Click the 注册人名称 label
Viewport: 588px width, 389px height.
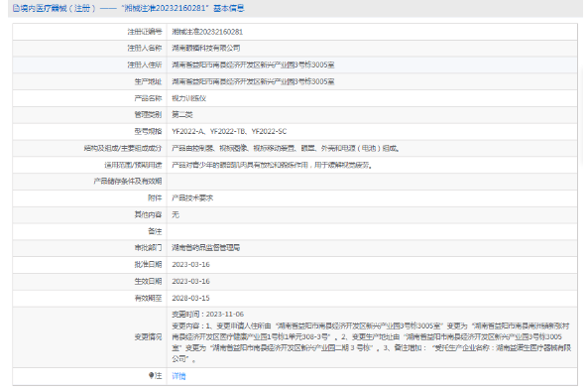point(145,48)
